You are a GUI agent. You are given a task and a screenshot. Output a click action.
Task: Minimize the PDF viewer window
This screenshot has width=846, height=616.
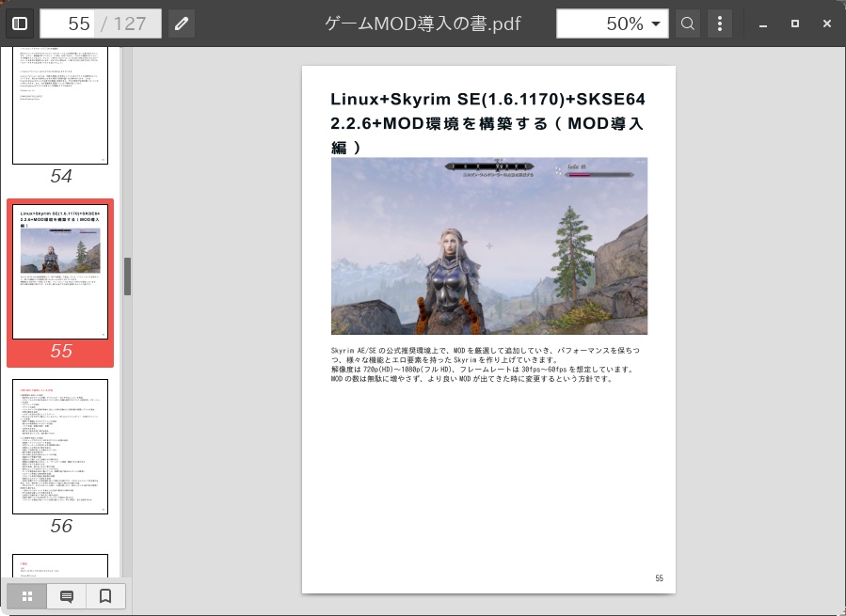click(x=763, y=24)
